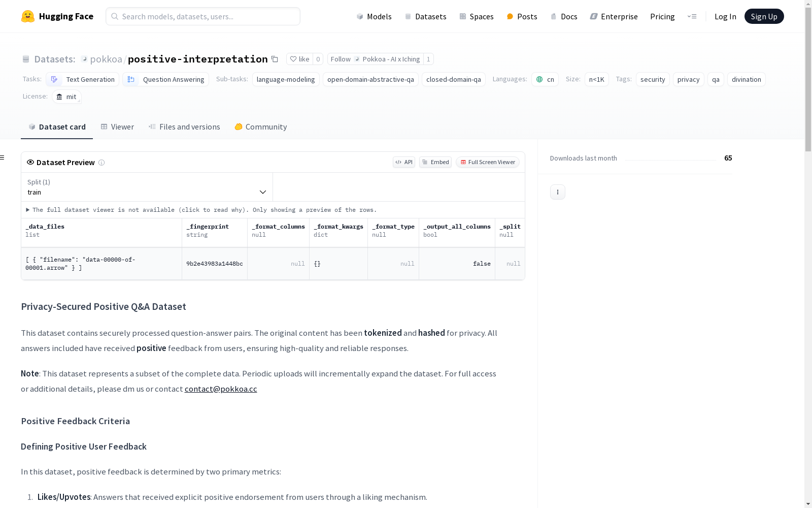The height and width of the screenshot is (508, 812).
Task: Click the Text Generation task tag
Action: 83,79
